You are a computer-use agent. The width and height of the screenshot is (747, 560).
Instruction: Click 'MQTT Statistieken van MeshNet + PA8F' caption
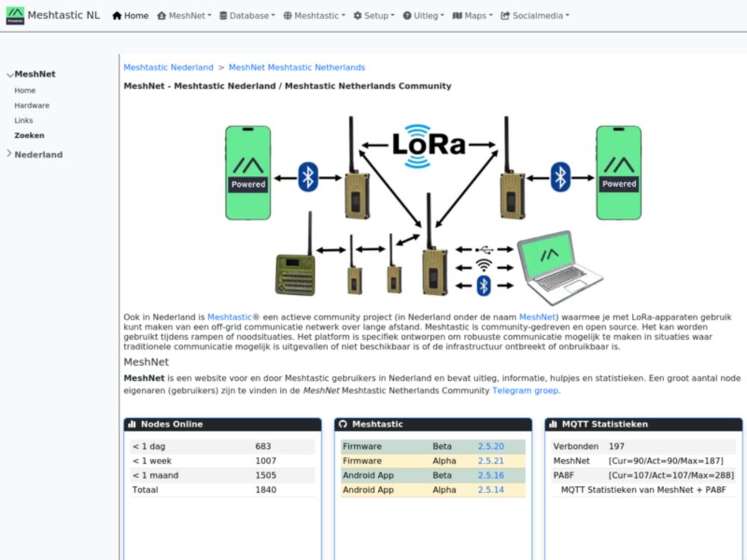pos(643,490)
